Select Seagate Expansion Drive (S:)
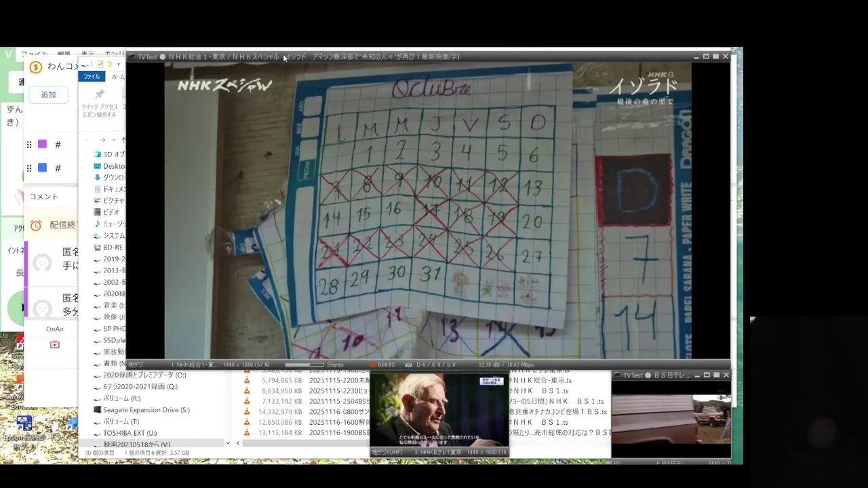 142,409
